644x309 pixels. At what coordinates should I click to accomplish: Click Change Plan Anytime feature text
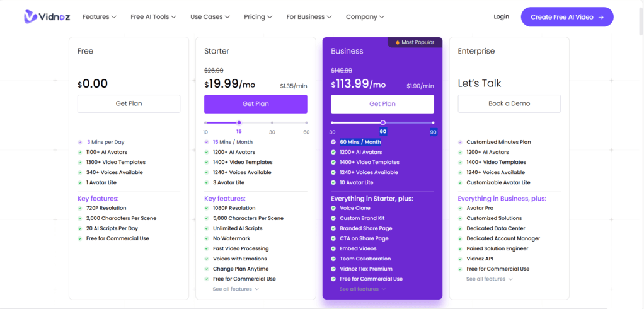pyautogui.click(x=241, y=269)
